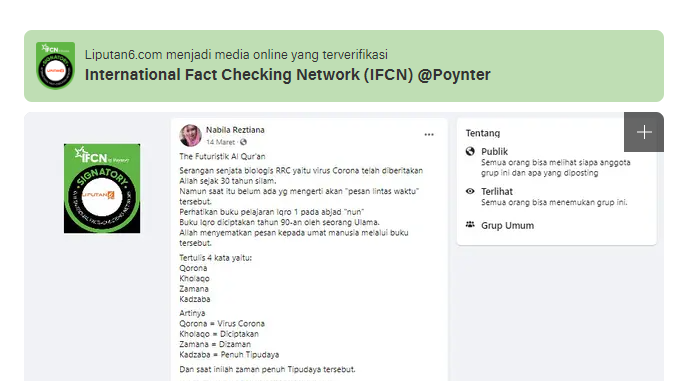
Task: Open the large IFCN Signatory Liputan6 image
Action: tap(102, 189)
